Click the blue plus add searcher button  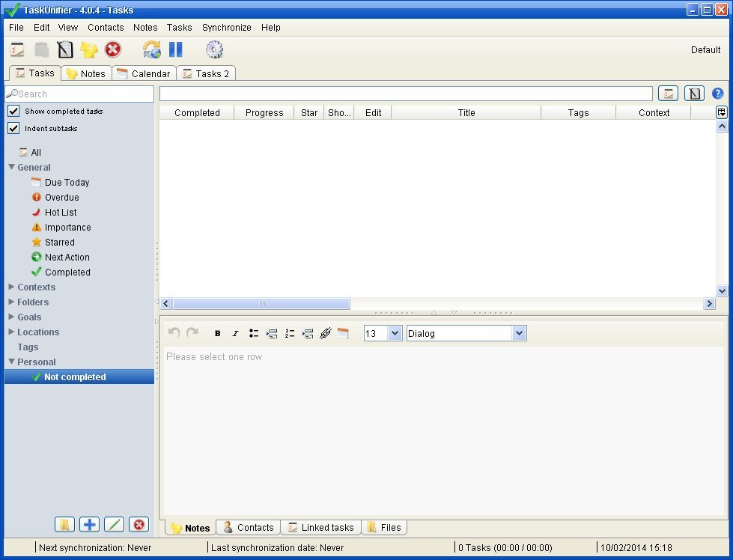click(x=89, y=525)
